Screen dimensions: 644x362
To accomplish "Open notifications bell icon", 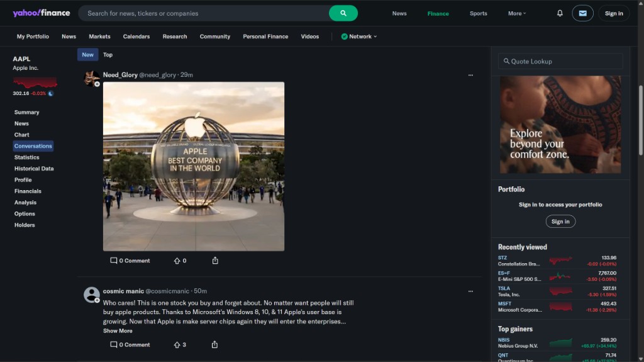I will tap(560, 13).
